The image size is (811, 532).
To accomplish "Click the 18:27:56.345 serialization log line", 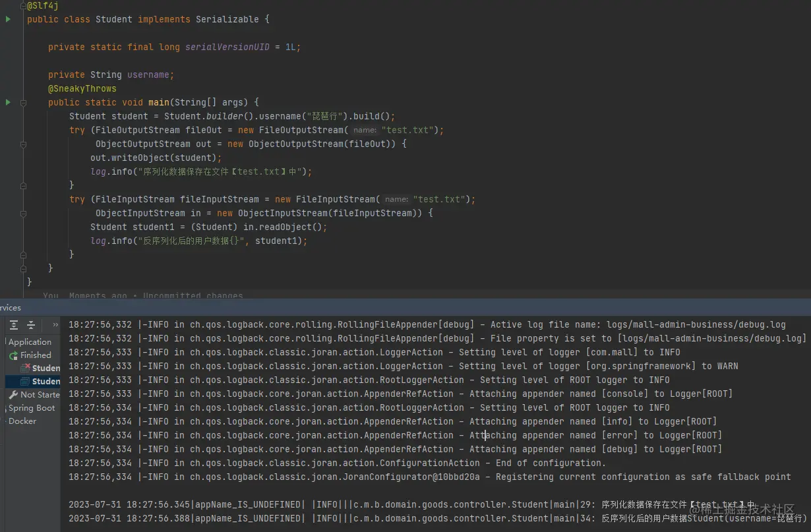I will (412, 504).
